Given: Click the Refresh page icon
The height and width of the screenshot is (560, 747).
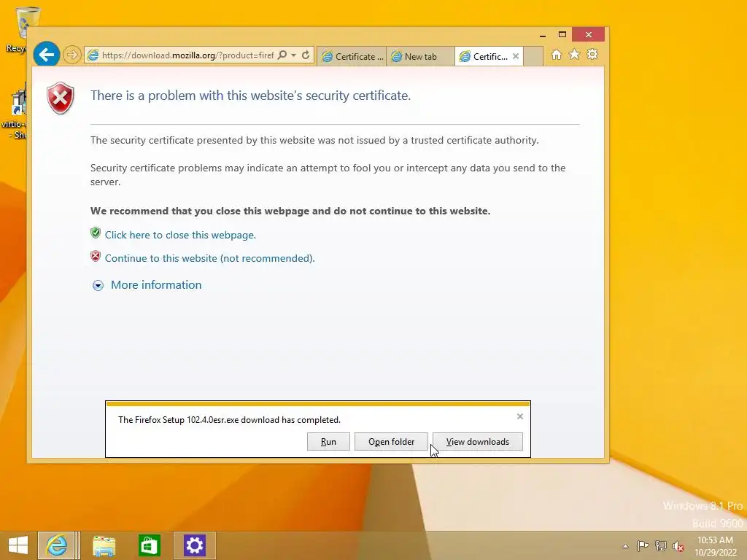Looking at the screenshot, I should coord(306,55).
